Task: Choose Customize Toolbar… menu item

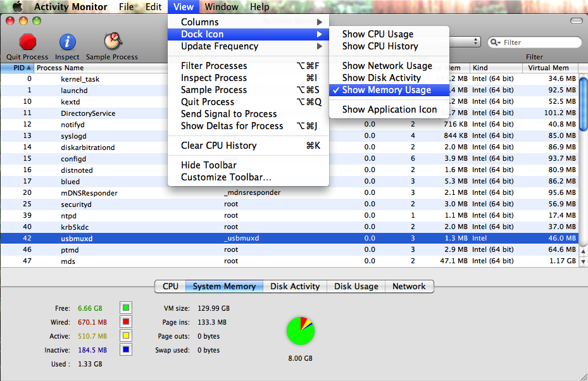Action: click(248, 177)
